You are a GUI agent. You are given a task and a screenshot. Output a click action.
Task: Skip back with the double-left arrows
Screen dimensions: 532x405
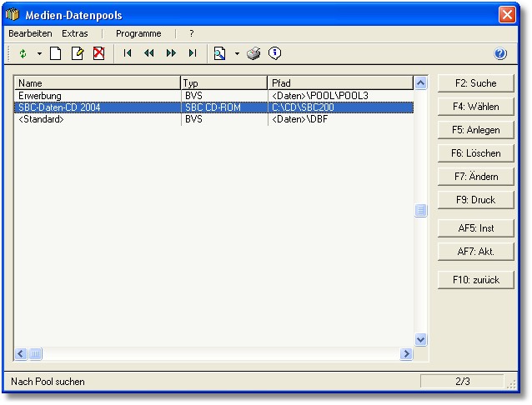149,53
